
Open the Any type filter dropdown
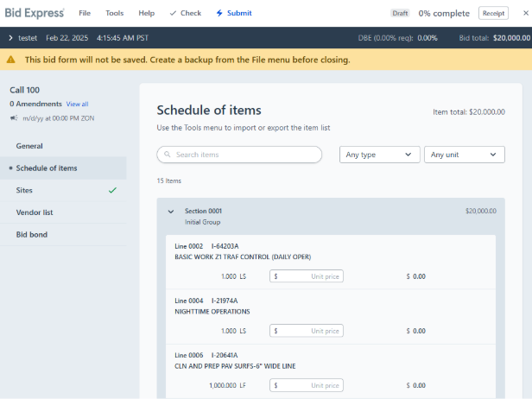coord(379,155)
